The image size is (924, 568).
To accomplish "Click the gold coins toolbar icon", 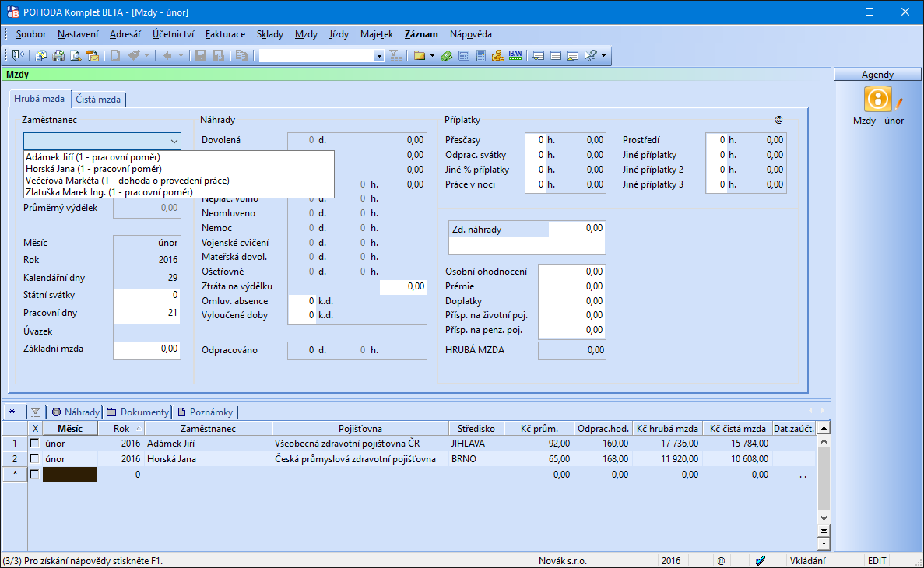I will (x=498, y=55).
